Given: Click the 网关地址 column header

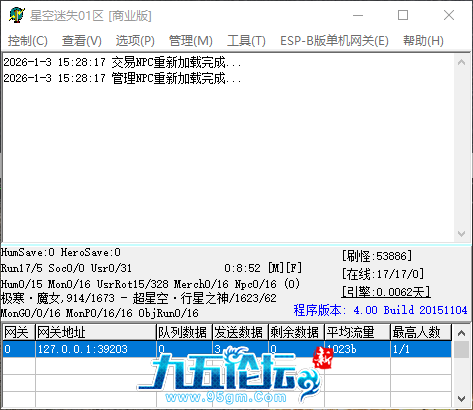Looking at the screenshot, I should [96, 332].
